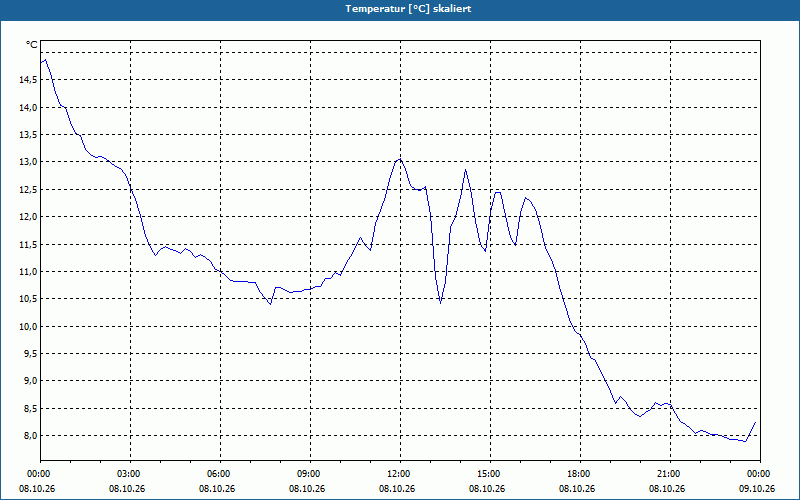The image size is (800, 500).
Task: Pick the 15:00 time label
Action: tap(490, 474)
